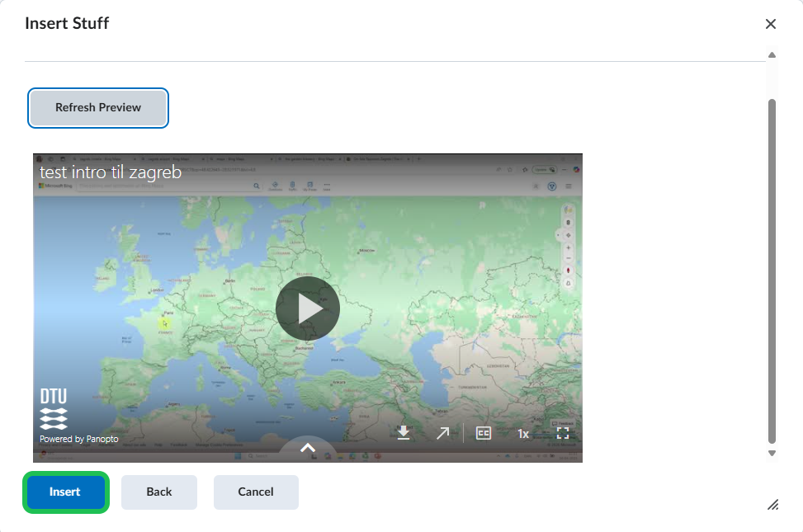This screenshot has width=803, height=532.
Task: Click the download icon in the video player
Action: pyautogui.click(x=404, y=433)
